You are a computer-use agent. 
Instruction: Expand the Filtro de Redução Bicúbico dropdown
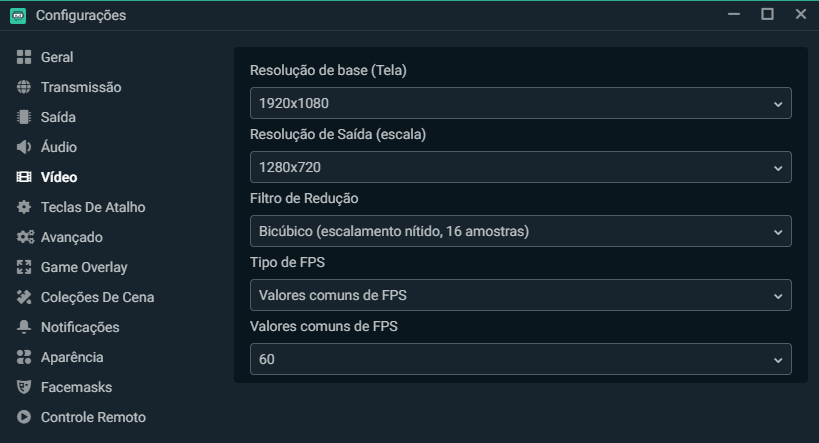click(x=521, y=231)
